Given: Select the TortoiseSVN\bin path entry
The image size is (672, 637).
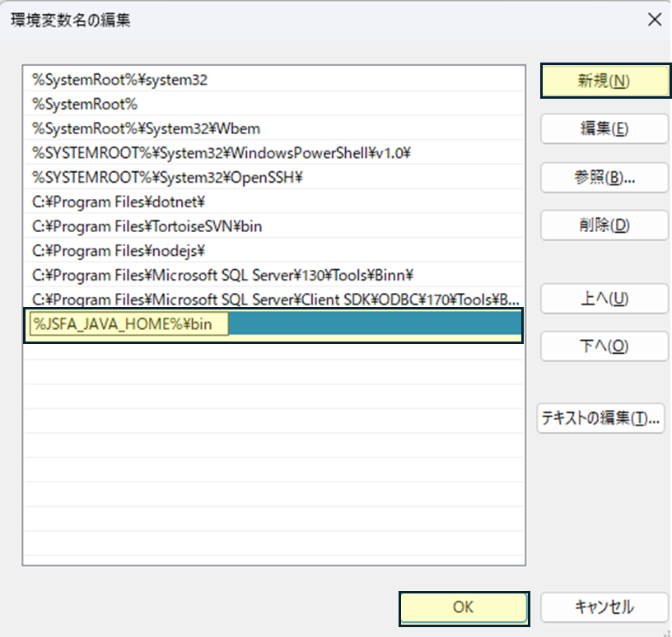Looking at the screenshot, I should coord(147,226).
